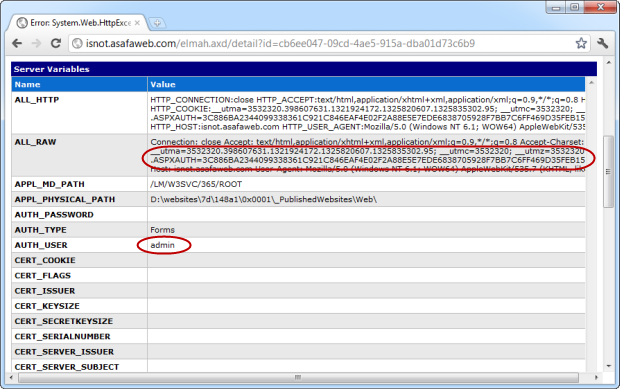Select the CERT_COOKIE row name

(45, 260)
